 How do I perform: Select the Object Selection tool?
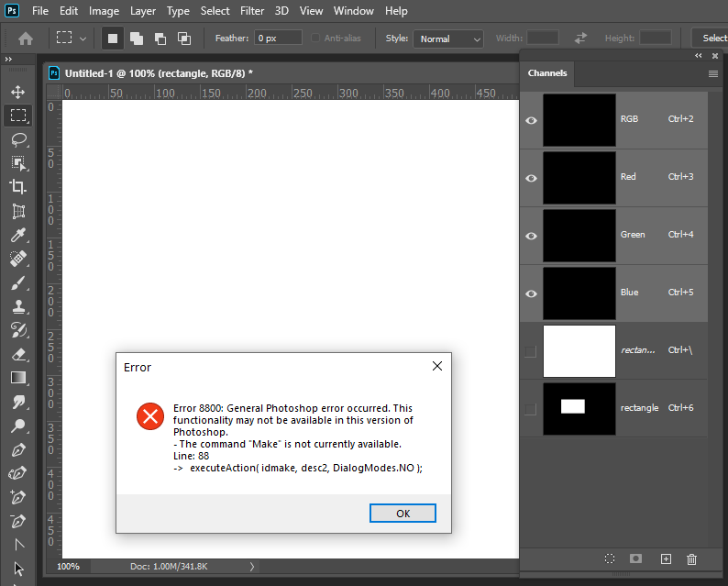click(18, 163)
